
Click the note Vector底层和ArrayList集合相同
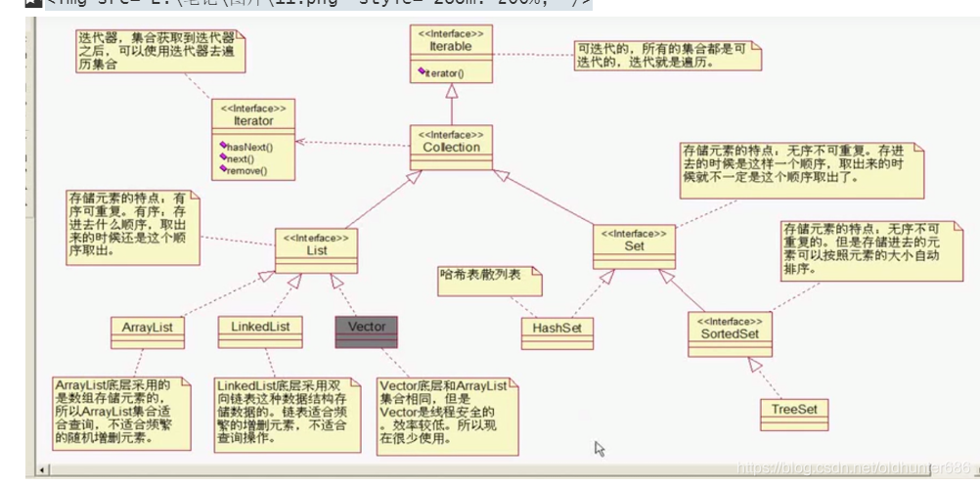[448, 416]
